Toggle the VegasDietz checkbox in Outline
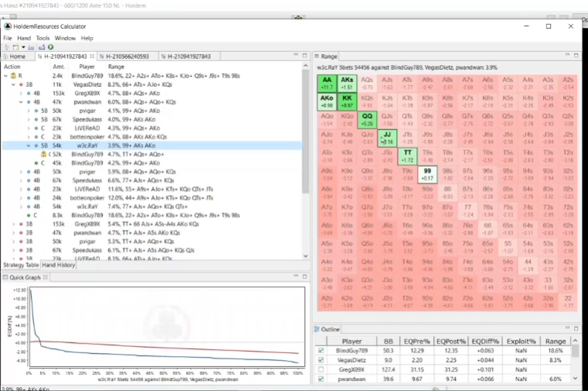This screenshot has width=588, height=391. (320, 360)
